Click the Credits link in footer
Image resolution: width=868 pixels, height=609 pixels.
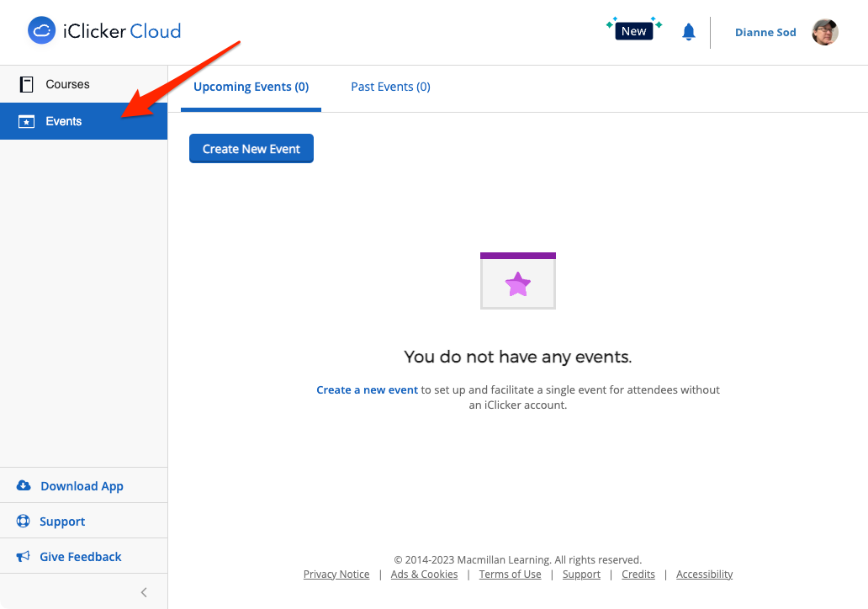coord(638,574)
